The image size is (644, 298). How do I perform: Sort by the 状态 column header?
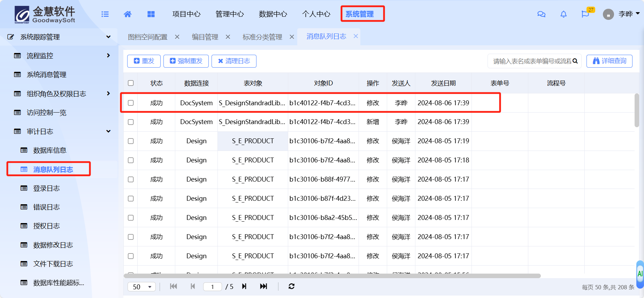pyautogui.click(x=156, y=83)
